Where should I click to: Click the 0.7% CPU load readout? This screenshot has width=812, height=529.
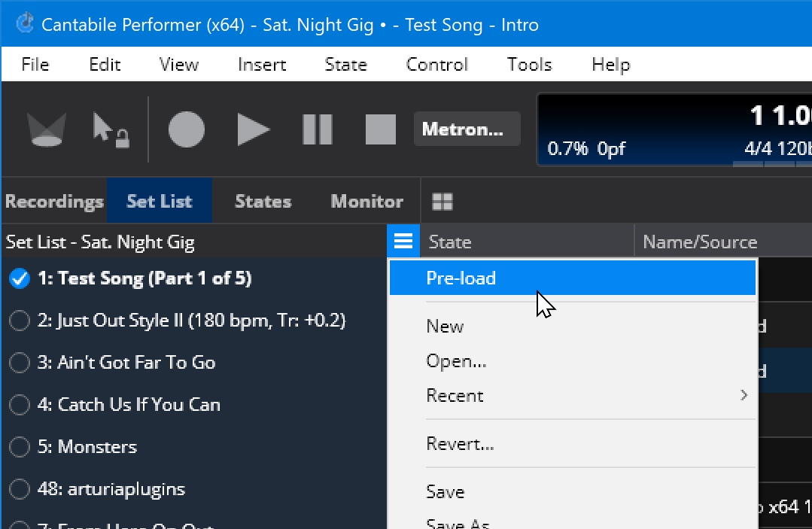coord(567,148)
